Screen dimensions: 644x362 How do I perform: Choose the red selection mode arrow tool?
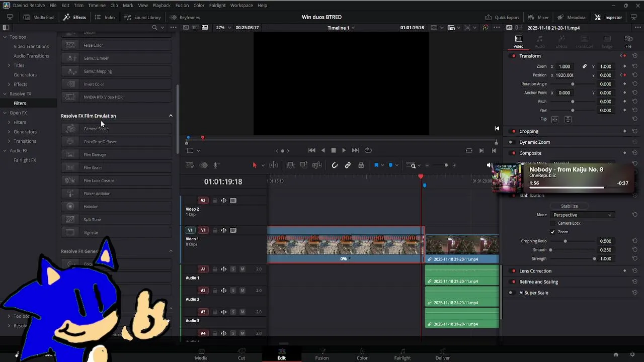pyautogui.click(x=255, y=165)
